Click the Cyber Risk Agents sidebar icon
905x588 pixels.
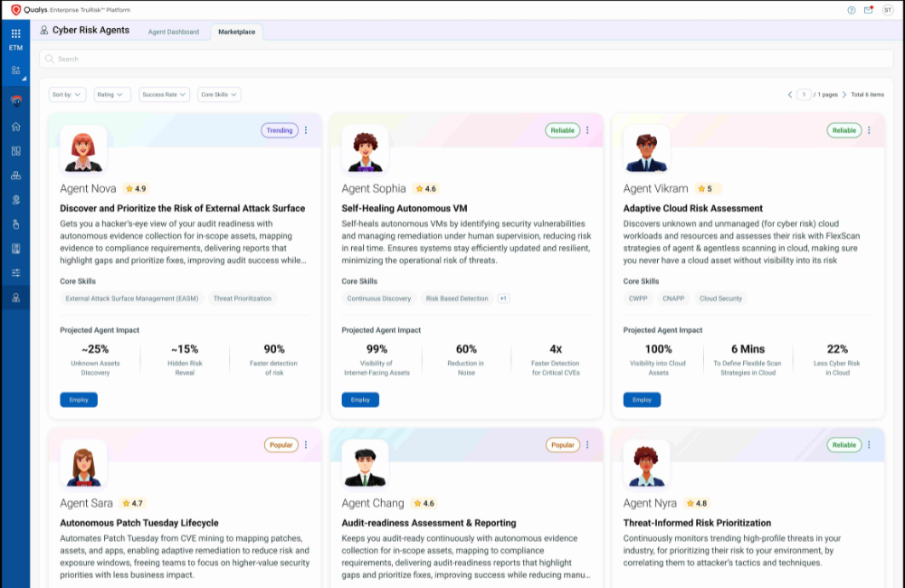[15, 297]
